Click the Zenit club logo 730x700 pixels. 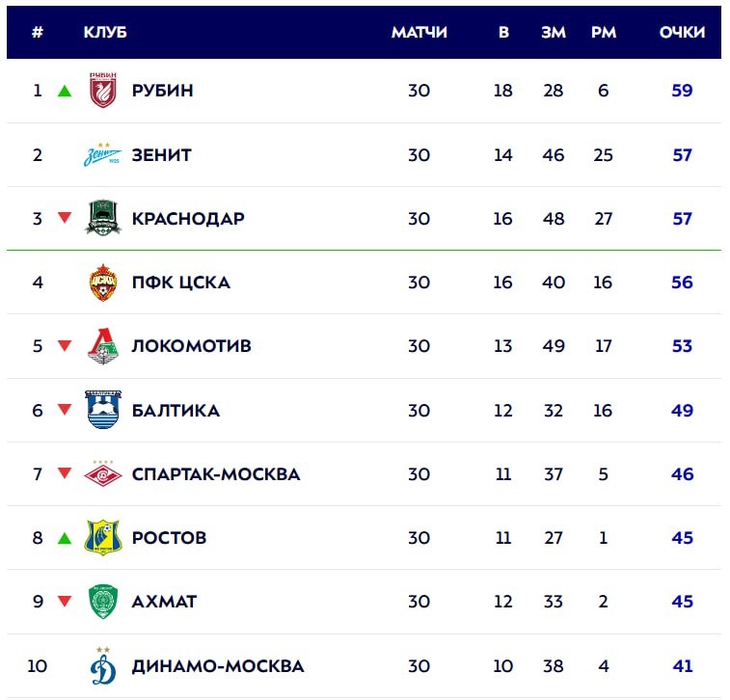[102, 154]
